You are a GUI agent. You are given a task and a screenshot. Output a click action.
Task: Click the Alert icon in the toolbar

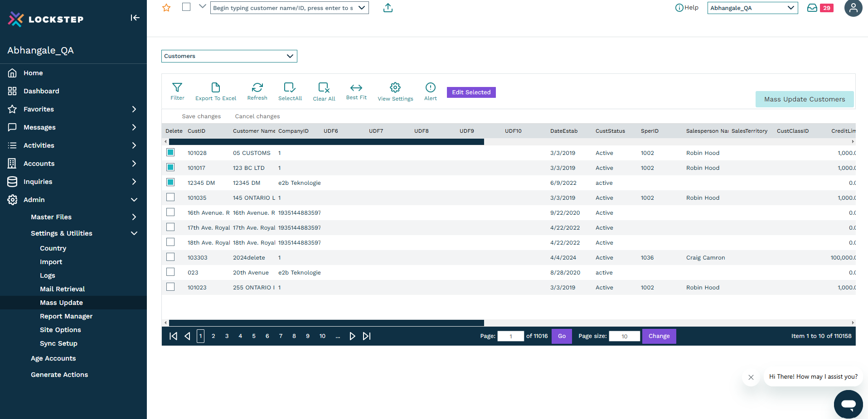tap(430, 87)
